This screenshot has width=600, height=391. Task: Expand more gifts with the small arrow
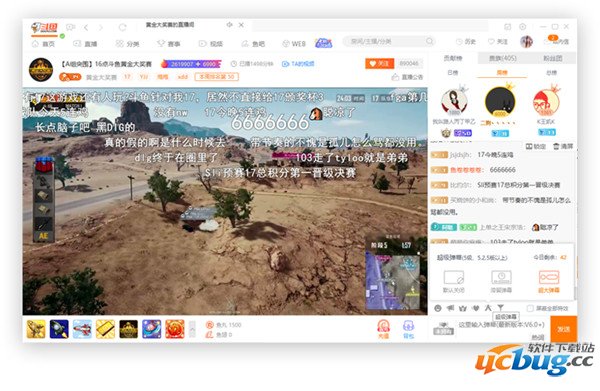click(x=192, y=329)
